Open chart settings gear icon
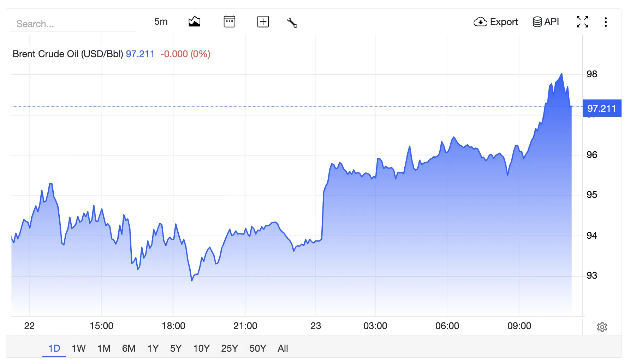 point(602,327)
